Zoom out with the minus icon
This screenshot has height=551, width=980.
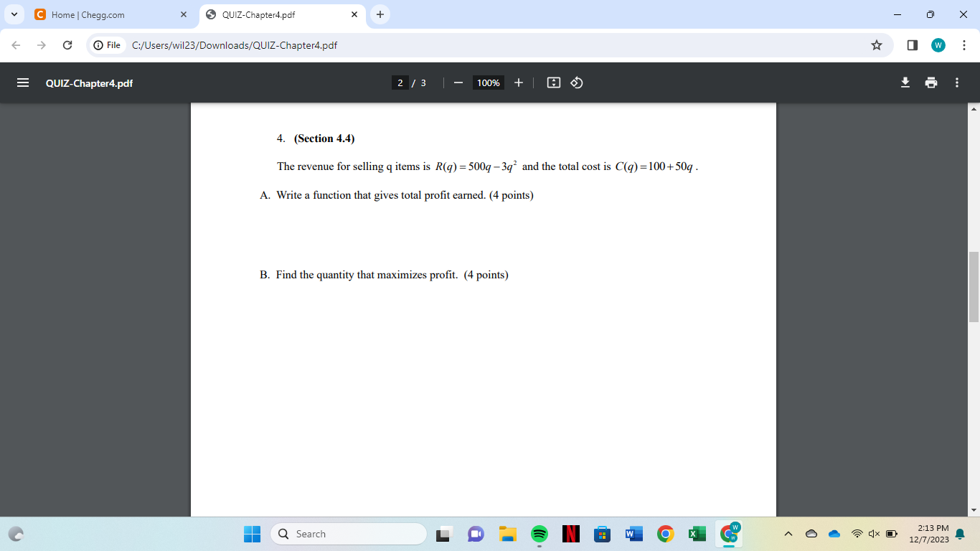[458, 83]
